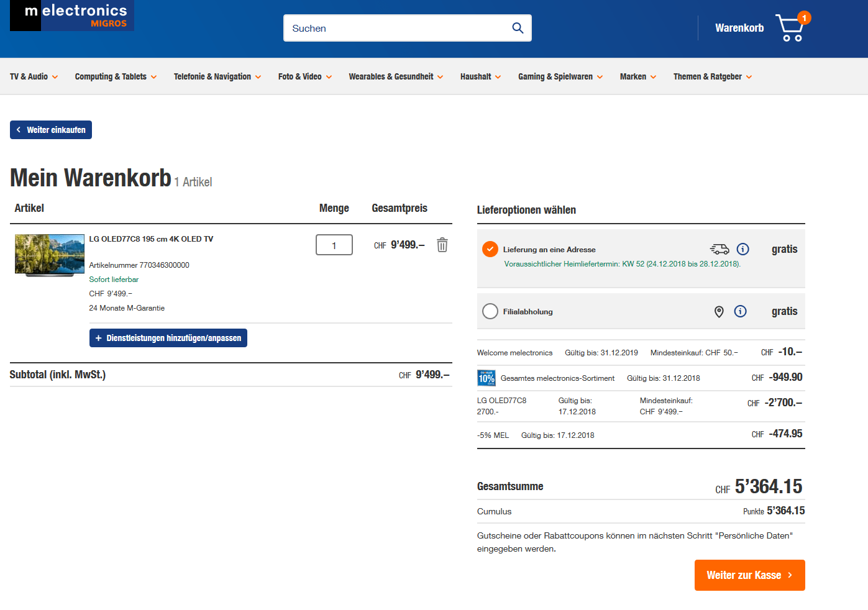The image size is (868, 610).
Task: Click the quantity input field
Action: 334,245
